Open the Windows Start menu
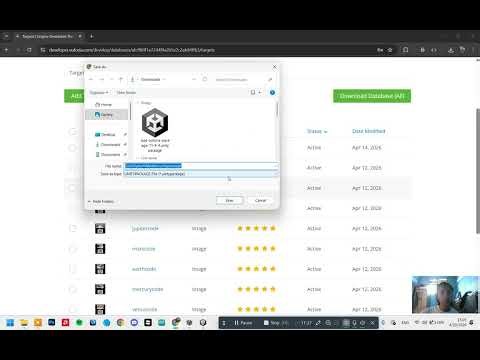This screenshot has width=480, height=360. pos(10,323)
